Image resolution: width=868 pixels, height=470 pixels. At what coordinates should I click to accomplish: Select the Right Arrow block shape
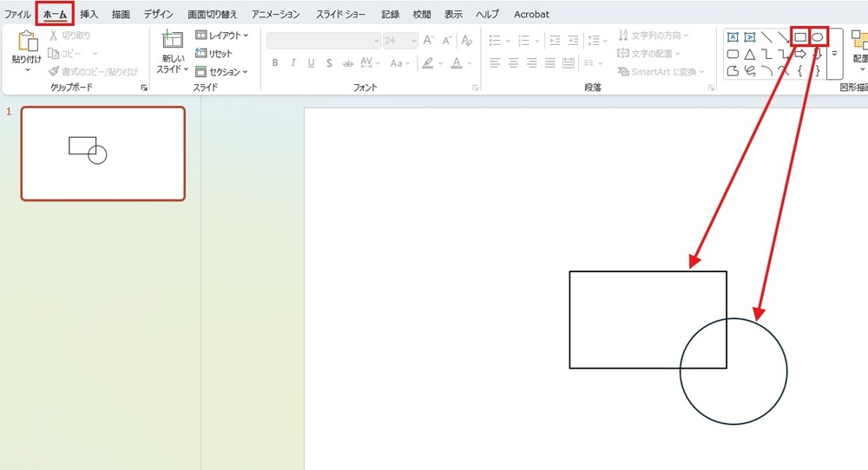click(800, 55)
